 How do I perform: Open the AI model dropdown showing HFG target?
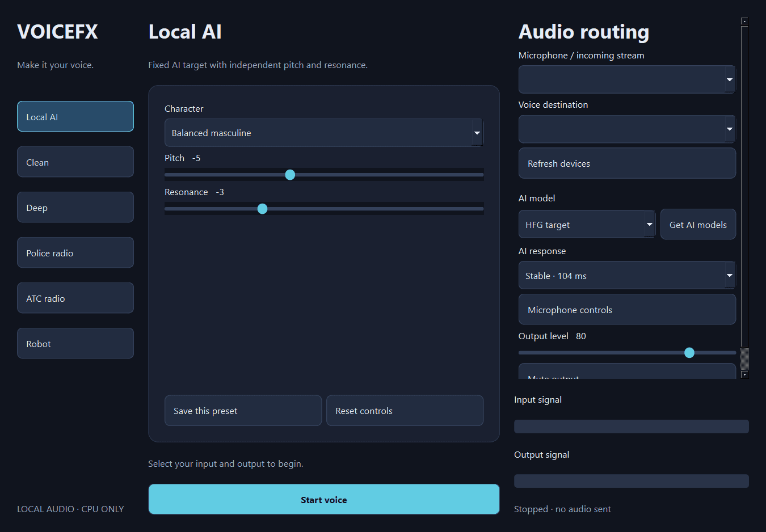587,224
